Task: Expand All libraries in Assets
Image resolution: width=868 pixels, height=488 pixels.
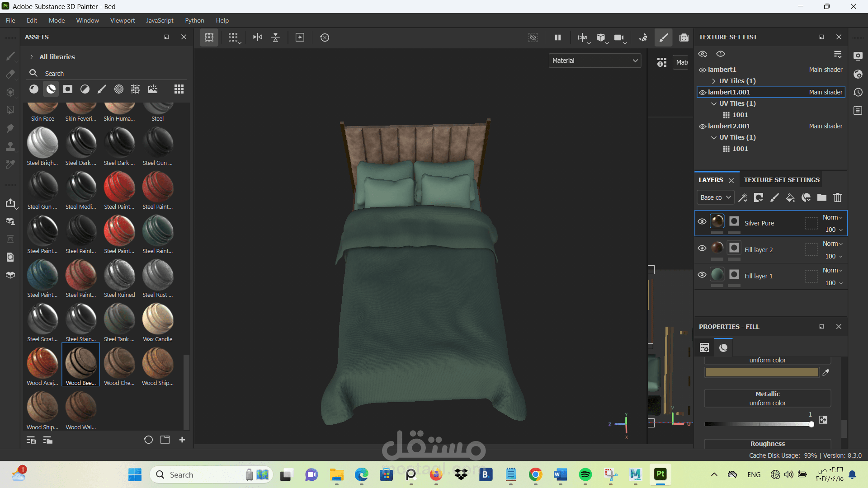Action: point(32,57)
